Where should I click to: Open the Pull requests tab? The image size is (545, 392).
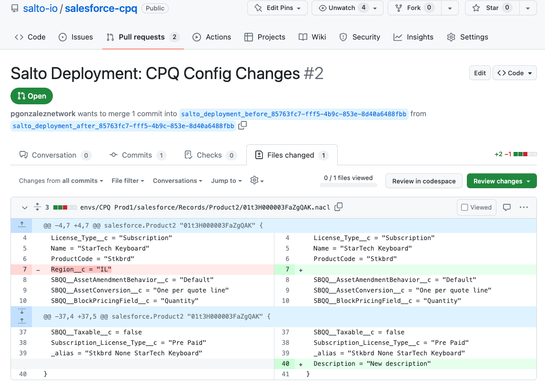[143, 37]
